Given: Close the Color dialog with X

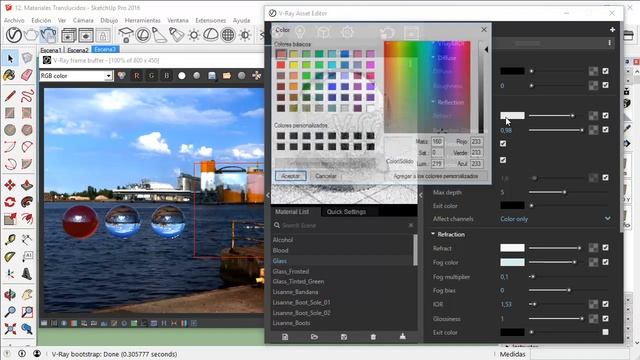Looking at the screenshot, I should [x=484, y=30].
